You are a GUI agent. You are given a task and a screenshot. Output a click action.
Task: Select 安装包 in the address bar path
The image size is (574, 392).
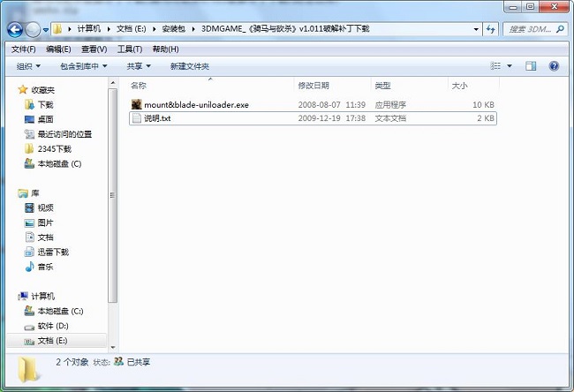point(173,28)
